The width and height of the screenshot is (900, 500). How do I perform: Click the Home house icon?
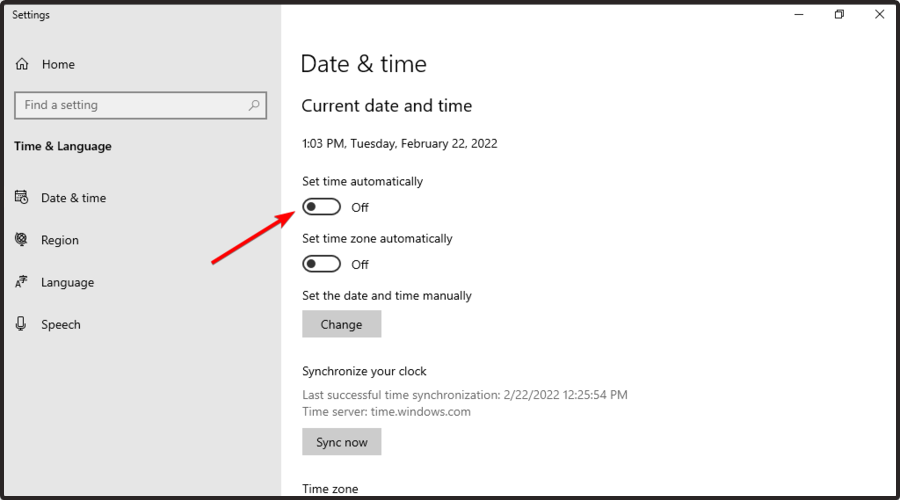[22, 64]
